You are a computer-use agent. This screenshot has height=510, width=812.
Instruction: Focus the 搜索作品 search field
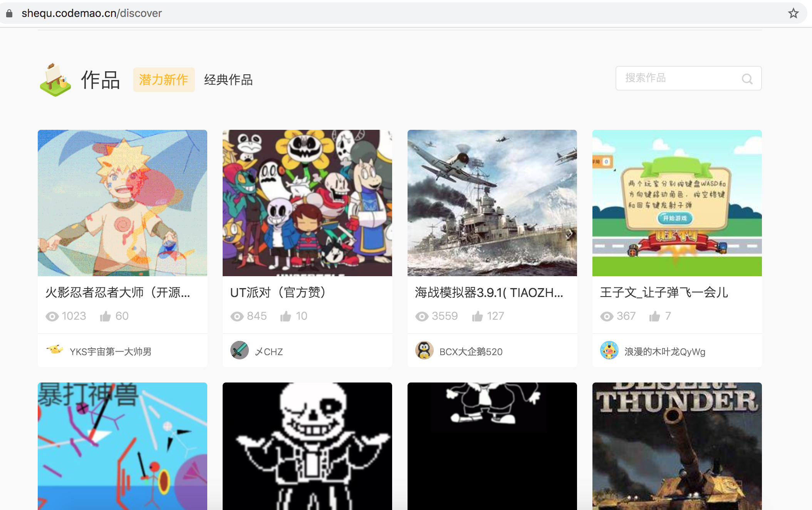(x=688, y=78)
